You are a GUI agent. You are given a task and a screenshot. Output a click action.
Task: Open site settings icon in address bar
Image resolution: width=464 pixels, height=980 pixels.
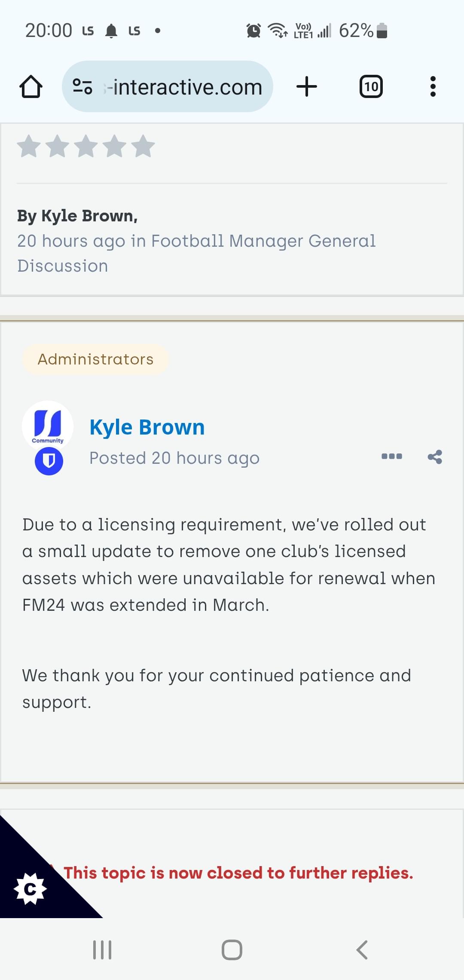coord(82,87)
